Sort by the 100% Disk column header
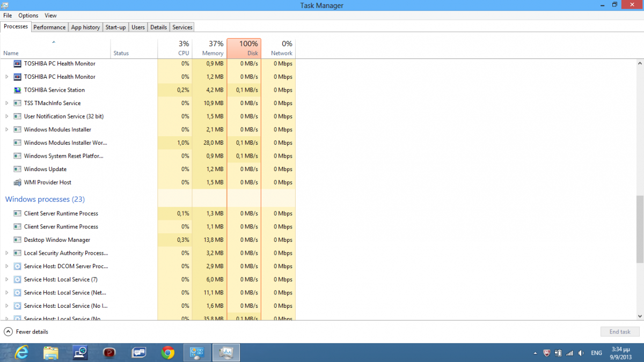Viewport: 644px width, 362px height. point(244,48)
